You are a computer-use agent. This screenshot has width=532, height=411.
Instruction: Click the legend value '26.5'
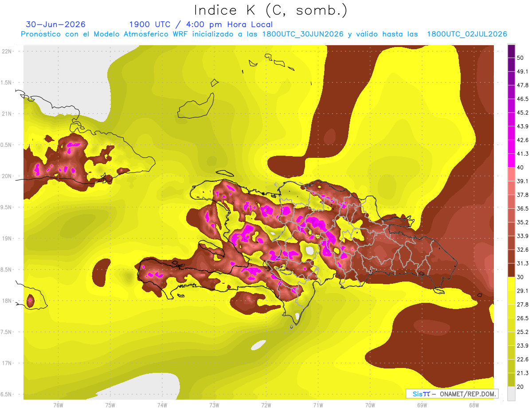click(523, 318)
